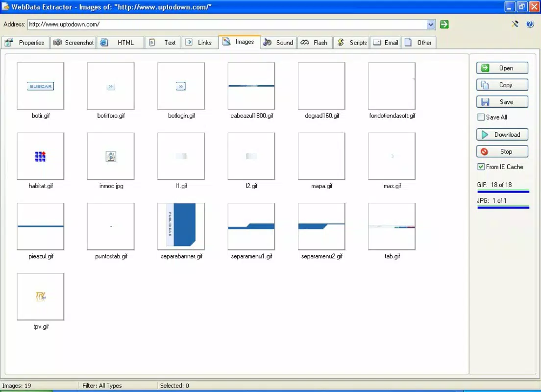The height and width of the screenshot is (392, 541).
Task: Open the blue help question mark icon
Action: click(x=530, y=24)
